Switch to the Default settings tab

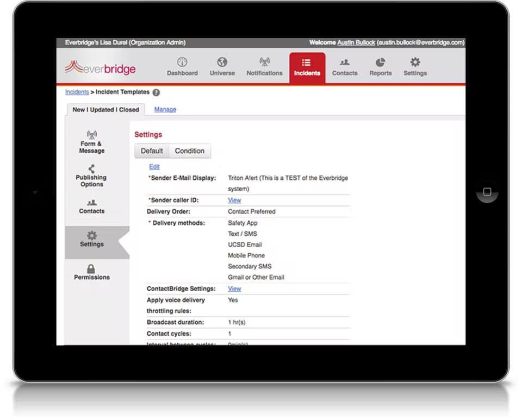point(152,151)
